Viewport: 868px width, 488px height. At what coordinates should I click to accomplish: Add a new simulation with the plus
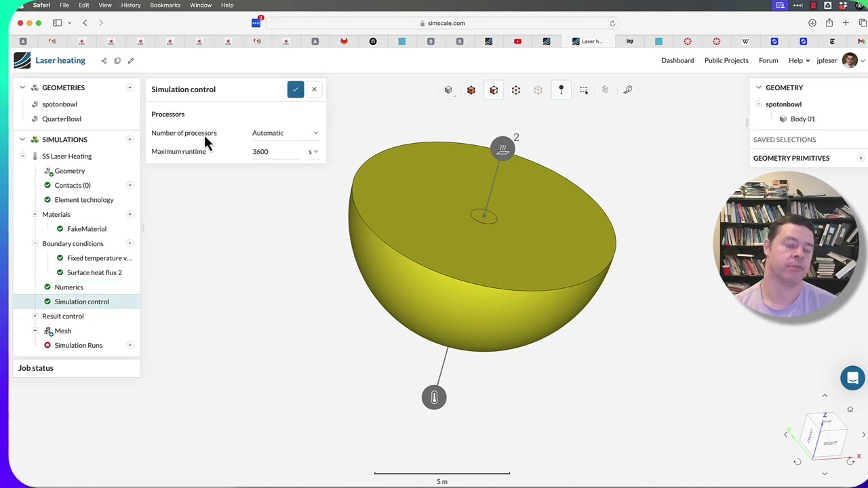[x=130, y=140]
